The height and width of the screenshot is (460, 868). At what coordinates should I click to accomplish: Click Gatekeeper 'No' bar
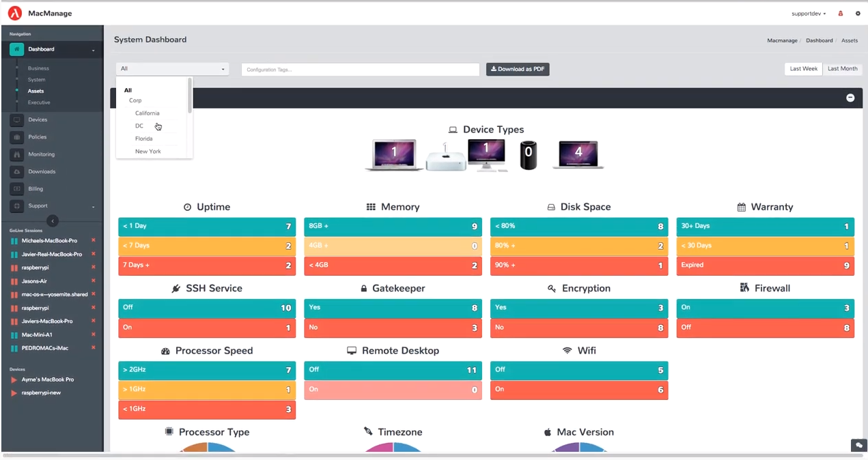point(393,328)
